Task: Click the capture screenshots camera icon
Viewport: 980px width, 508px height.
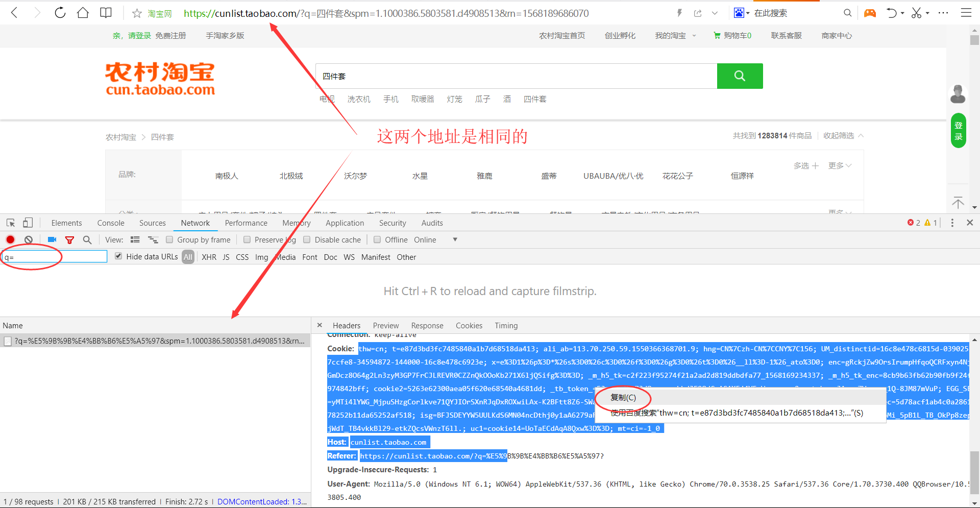Action: click(52, 239)
